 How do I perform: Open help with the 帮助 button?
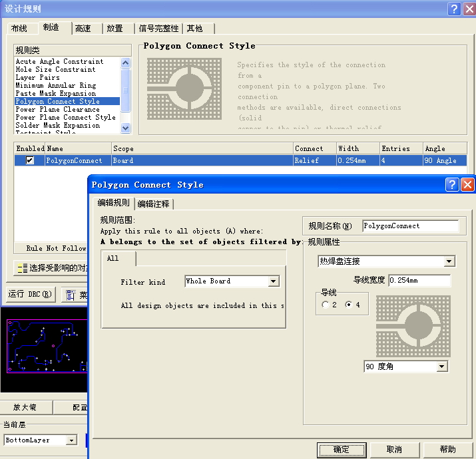[448, 449]
